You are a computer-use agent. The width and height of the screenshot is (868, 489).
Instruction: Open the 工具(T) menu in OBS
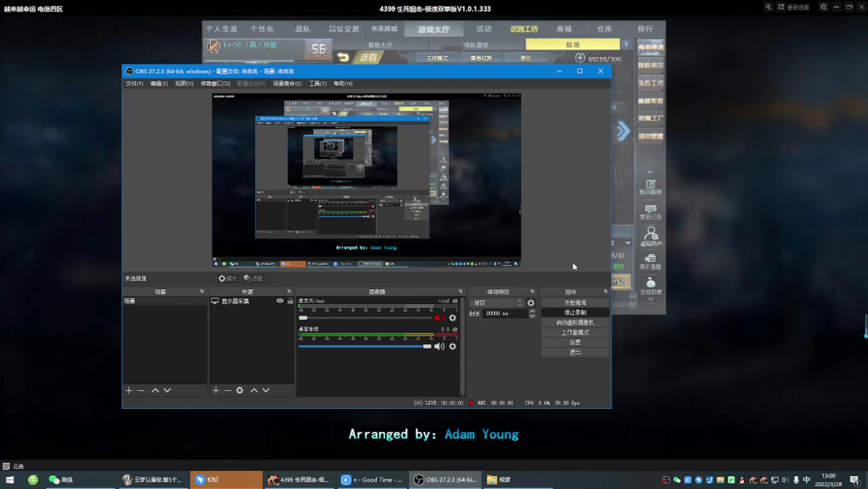[318, 84]
